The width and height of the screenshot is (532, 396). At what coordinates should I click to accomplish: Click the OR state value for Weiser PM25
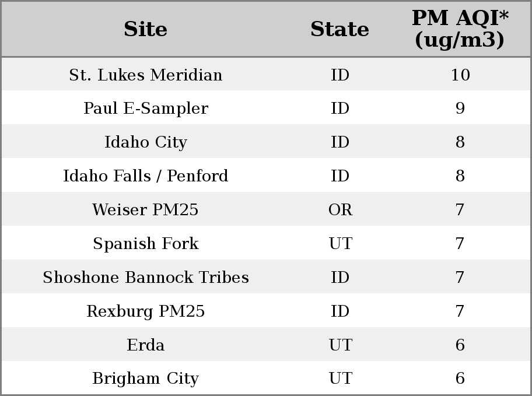pyautogui.click(x=340, y=209)
